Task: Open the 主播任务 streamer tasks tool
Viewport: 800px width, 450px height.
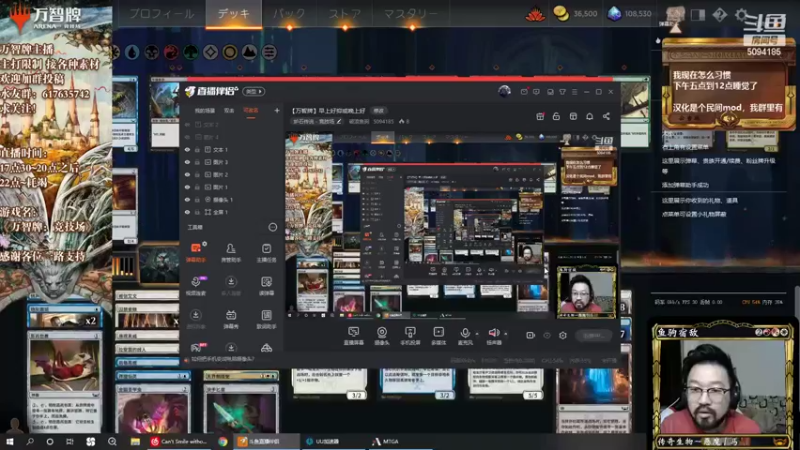Action: coord(266,253)
